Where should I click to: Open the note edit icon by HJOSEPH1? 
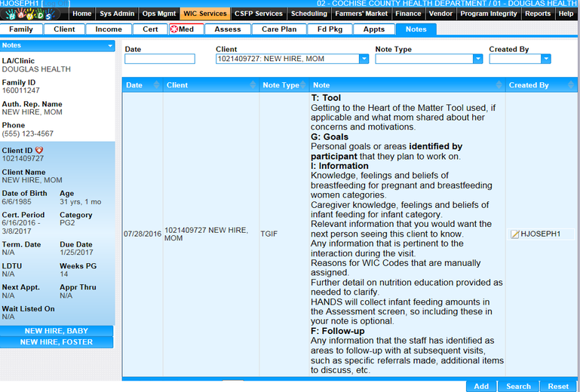pos(515,234)
